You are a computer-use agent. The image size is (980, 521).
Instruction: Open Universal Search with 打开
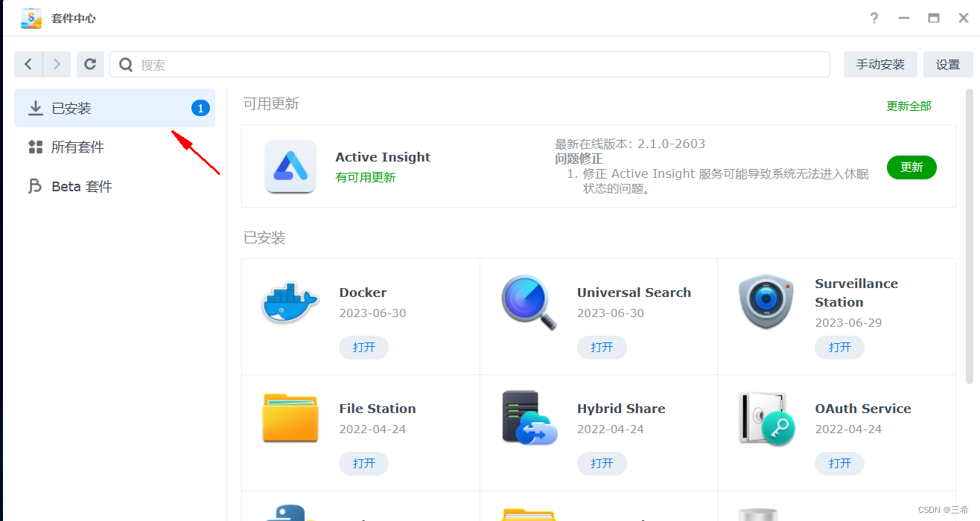pyautogui.click(x=602, y=348)
